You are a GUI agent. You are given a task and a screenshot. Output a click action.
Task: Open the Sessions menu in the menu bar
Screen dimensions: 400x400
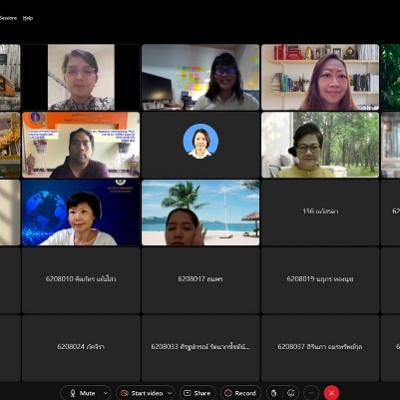pyautogui.click(x=8, y=18)
